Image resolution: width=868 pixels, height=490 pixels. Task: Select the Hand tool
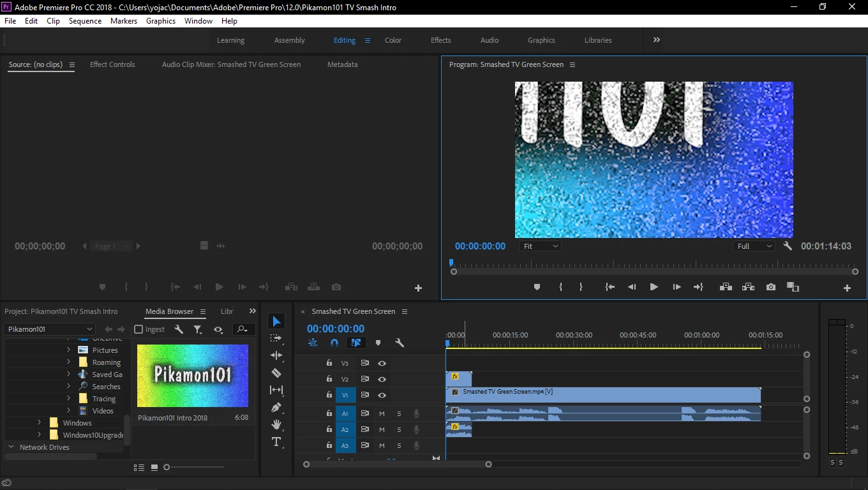click(276, 424)
